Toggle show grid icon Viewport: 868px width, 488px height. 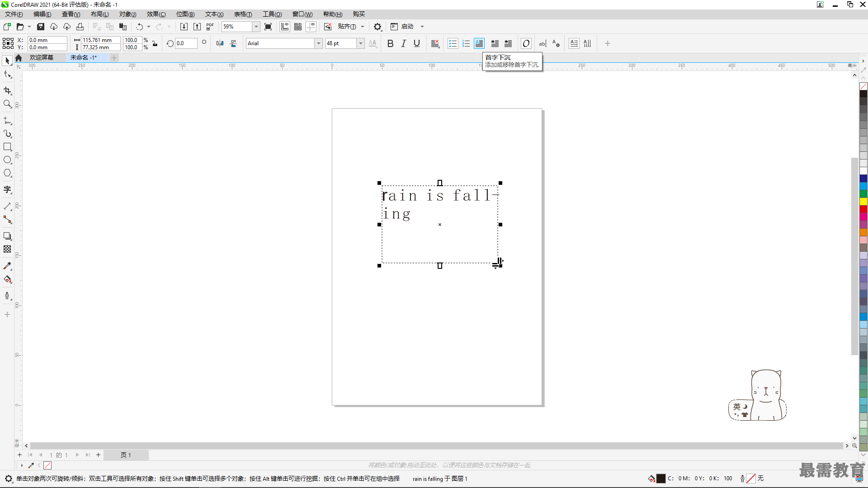tap(298, 27)
